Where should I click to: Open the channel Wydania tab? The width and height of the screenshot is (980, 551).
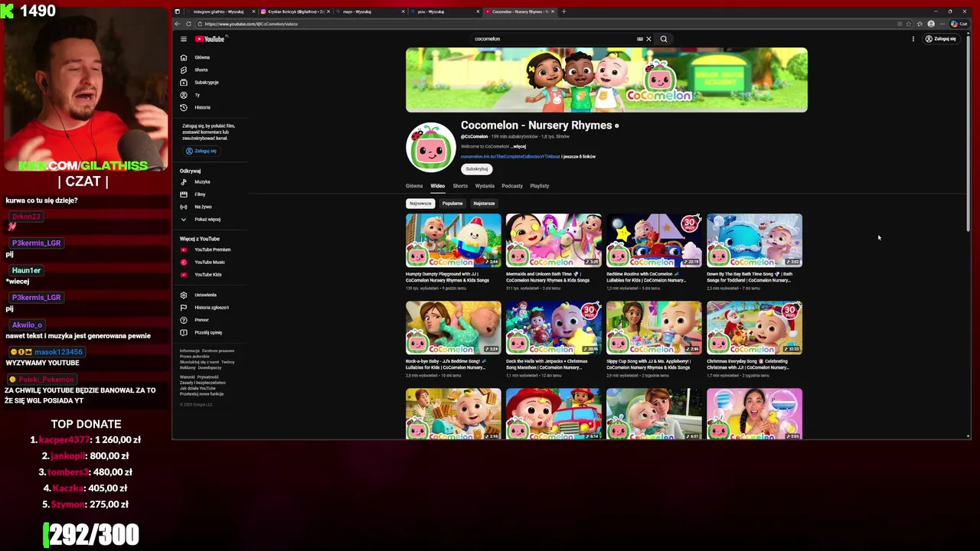[x=485, y=186]
